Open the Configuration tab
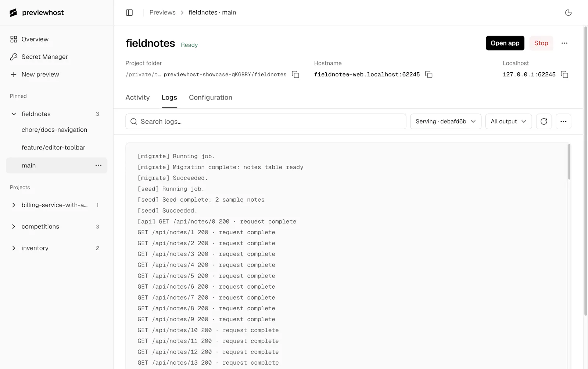This screenshot has height=369, width=588. 211,98
